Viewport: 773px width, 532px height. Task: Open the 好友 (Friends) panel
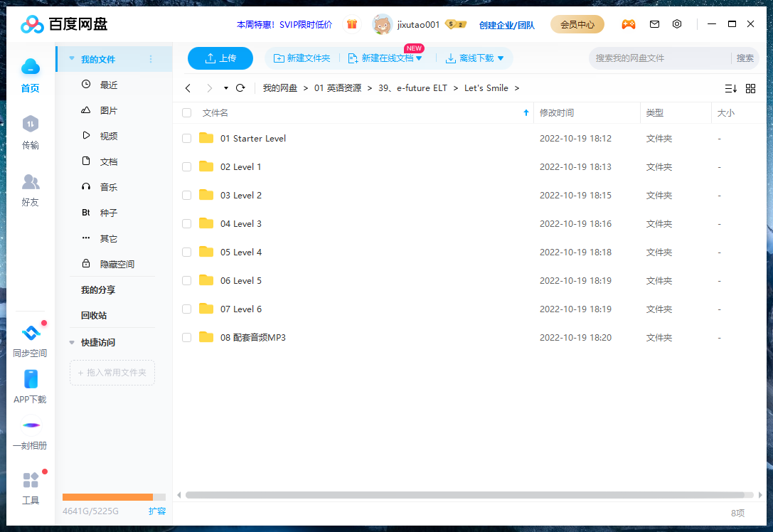30,191
